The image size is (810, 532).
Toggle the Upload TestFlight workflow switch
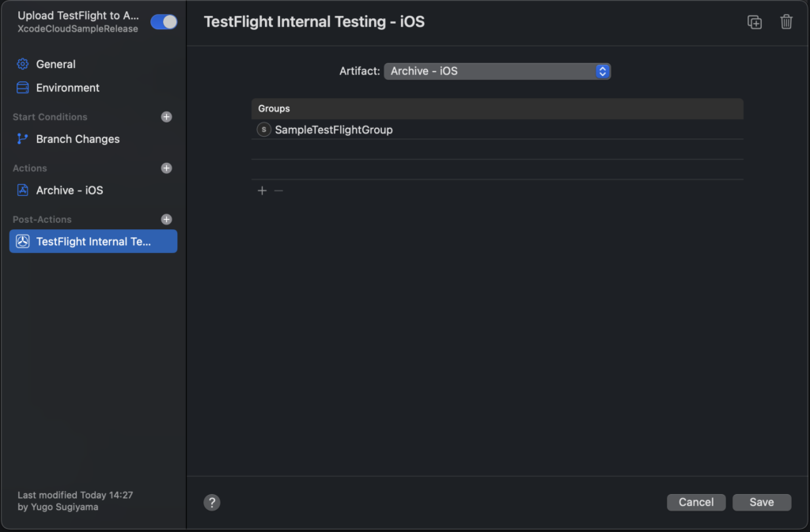tap(164, 21)
